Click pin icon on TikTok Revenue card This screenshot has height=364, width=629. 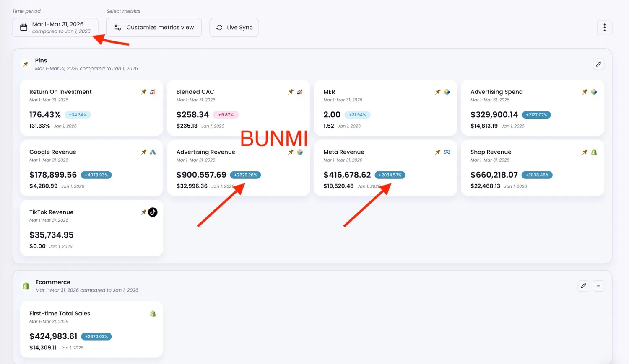point(144,212)
